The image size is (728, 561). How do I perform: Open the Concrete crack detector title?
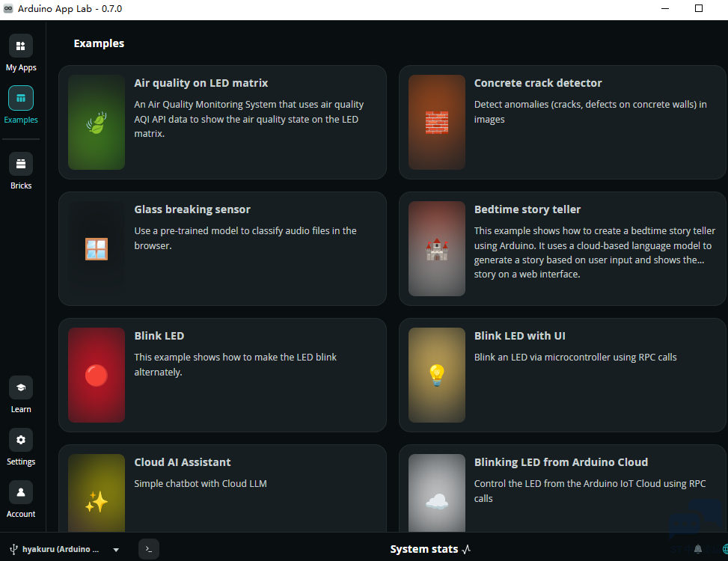click(x=538, y=83)
